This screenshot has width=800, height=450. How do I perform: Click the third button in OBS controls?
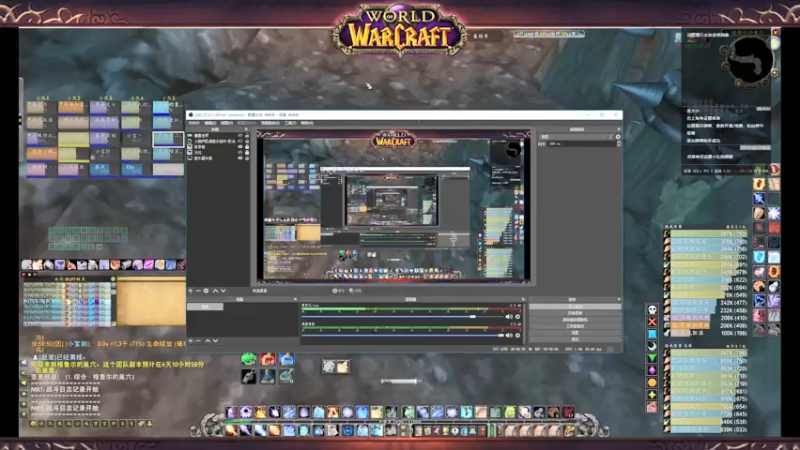(x=575, y=320)
